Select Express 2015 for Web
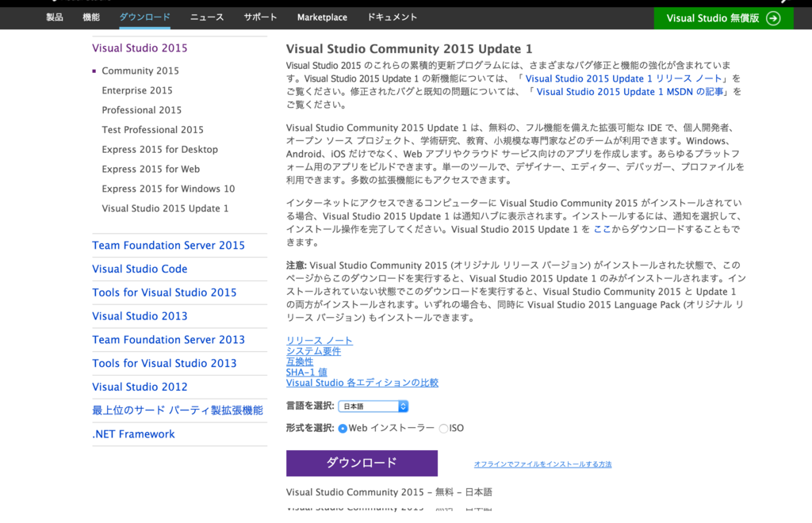This screenshot has width=812, height=523. pyautogui.click(x=151, y=169)
